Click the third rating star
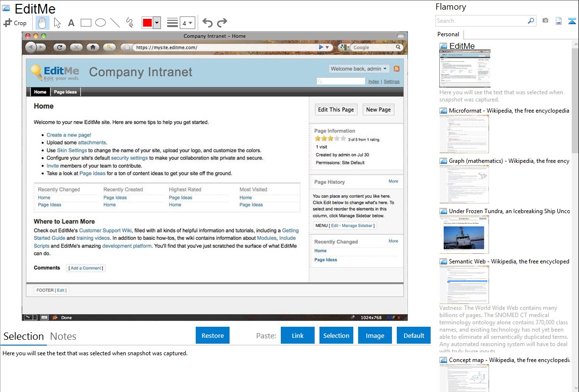Image resolution: width=579 pixels, height=392 pixels. (331, 139)
